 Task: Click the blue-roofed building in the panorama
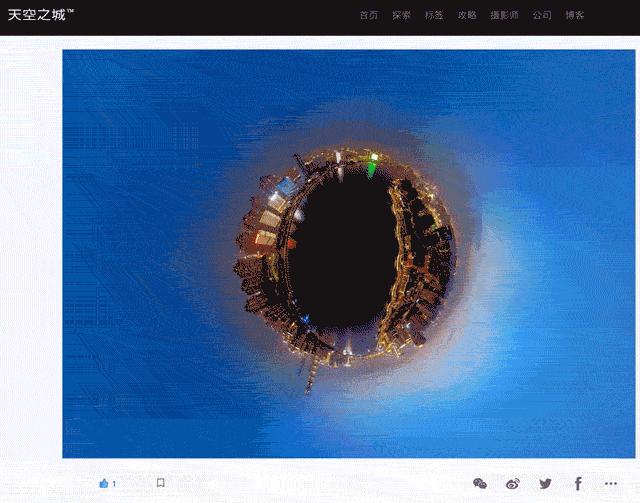[286, 187]
